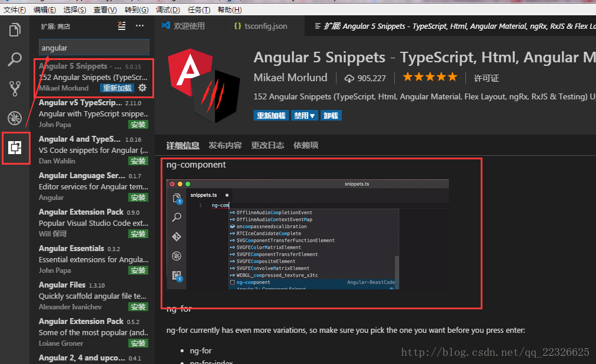Select Angular 5 Snippets in results list
Screen dimensions: 596x364
(x=94, y=78)
